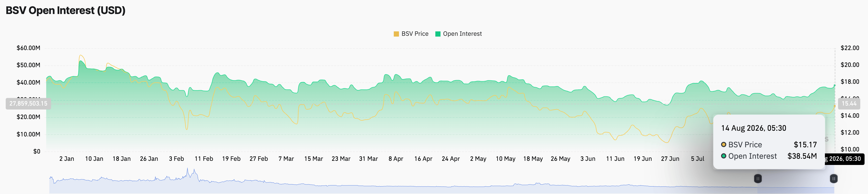Image resolution: width=868 pixels, height=194 pixels.
Task: Click the '$10.00M' left axis label
Action: point(28,134)
